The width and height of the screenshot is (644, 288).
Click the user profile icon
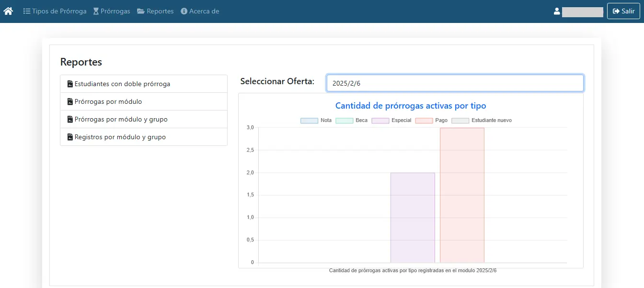557,11
